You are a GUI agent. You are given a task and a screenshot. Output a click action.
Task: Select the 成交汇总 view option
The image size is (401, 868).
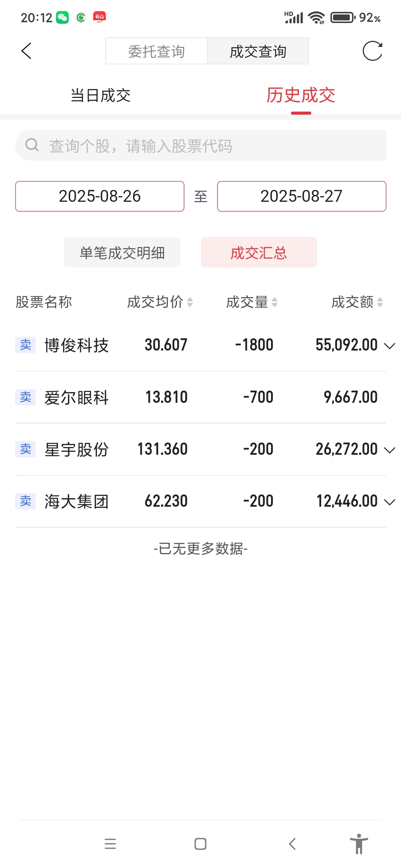(x=259, y=252)
